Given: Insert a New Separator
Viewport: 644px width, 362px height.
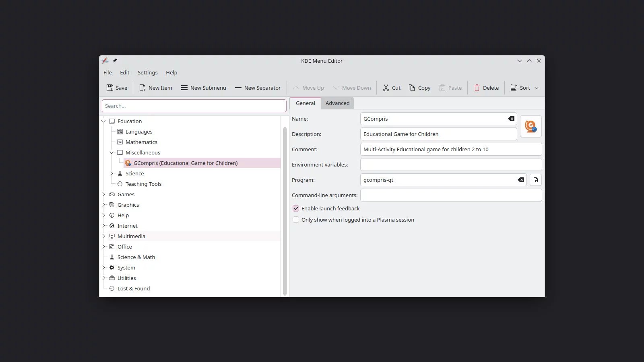Looking at the screenshot, I should pos(258,88).
